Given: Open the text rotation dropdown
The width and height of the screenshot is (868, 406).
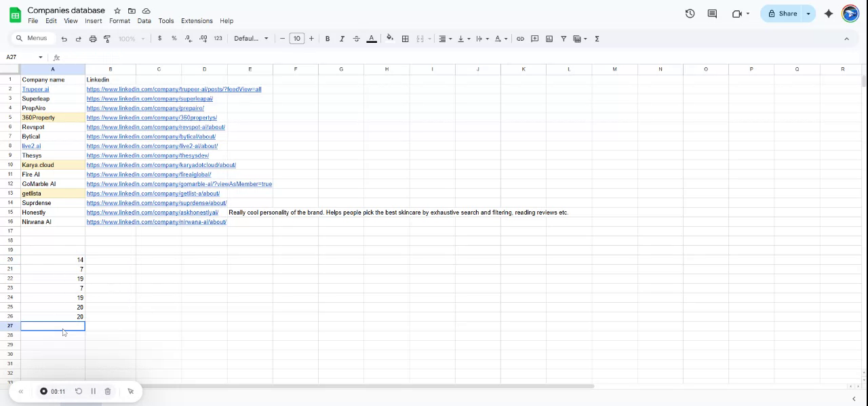Looking at the screenshot, I should pos(501,39).
